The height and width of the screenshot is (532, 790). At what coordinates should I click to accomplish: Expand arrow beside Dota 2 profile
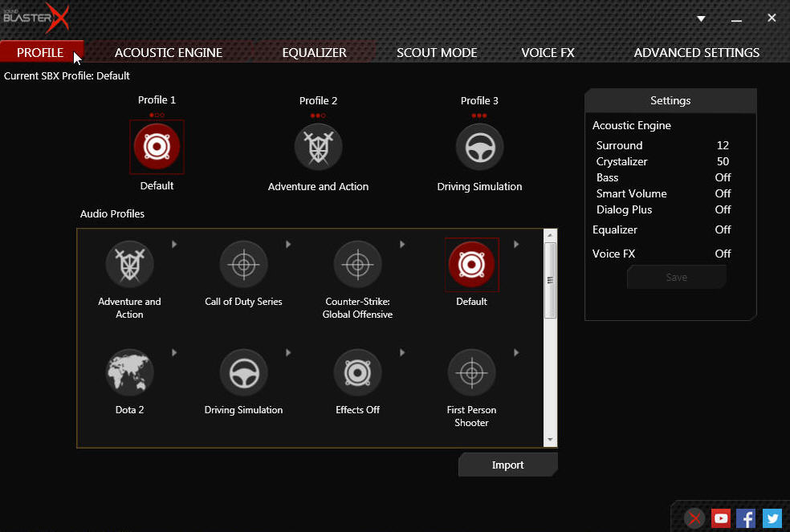[x=174, y=352]
